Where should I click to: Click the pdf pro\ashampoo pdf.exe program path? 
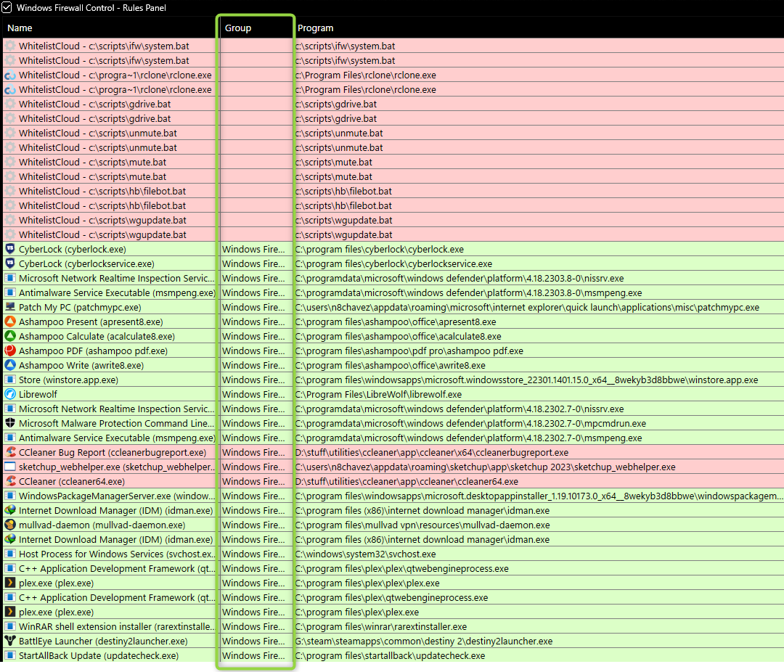pyautogui.click(x=409, y=351)
